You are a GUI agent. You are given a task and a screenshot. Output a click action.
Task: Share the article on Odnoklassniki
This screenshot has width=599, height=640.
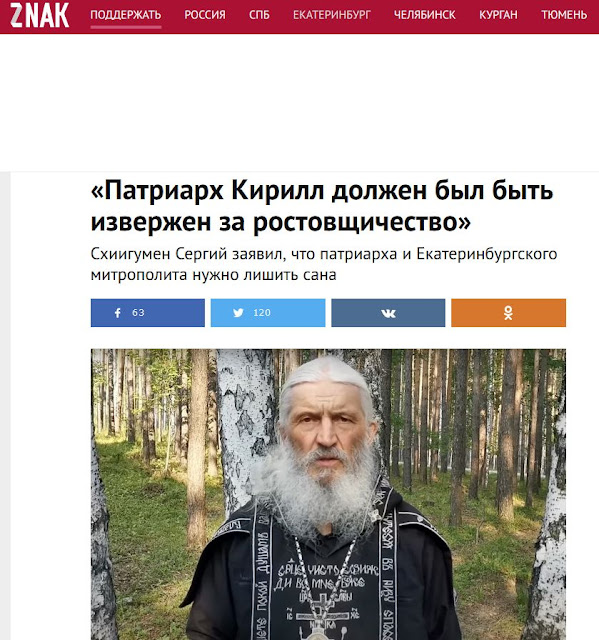point(508,313)
